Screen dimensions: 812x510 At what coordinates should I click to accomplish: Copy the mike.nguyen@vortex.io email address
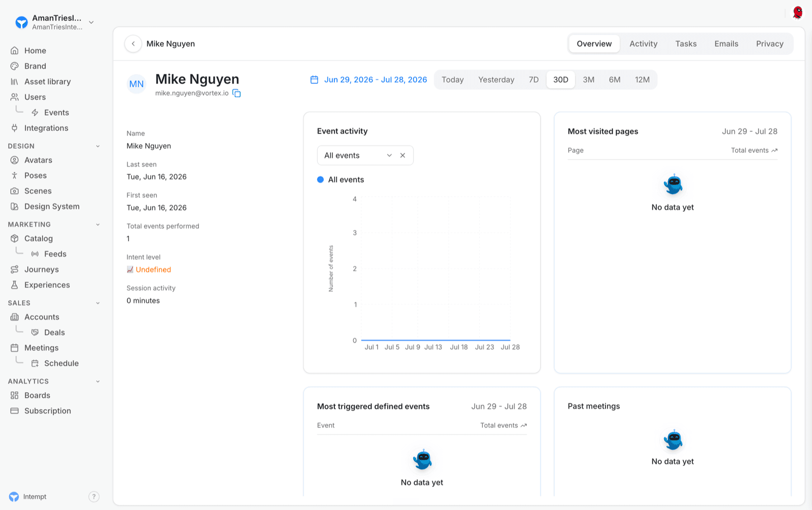point(236,93)
